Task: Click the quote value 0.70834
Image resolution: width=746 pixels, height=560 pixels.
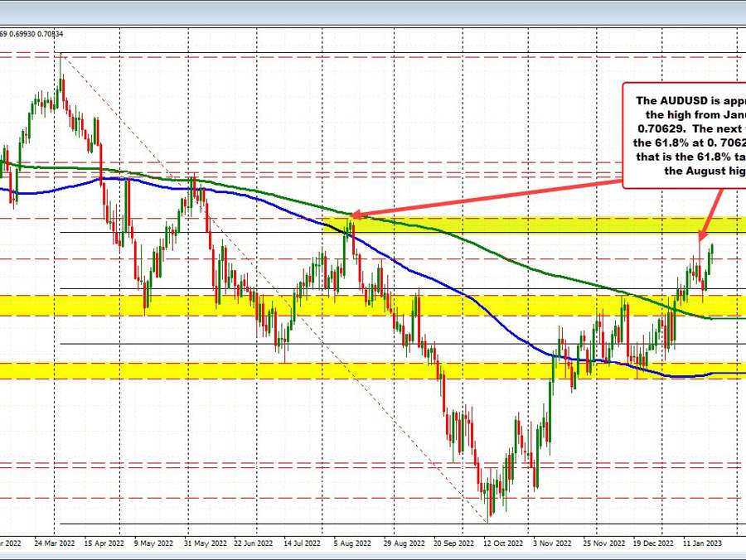Action: tap(50, 34)
